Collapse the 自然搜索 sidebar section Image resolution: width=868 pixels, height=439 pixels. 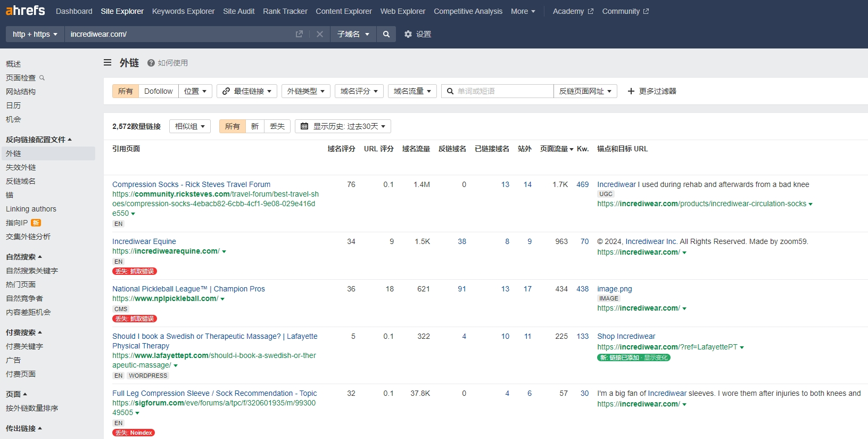[24, 257]
